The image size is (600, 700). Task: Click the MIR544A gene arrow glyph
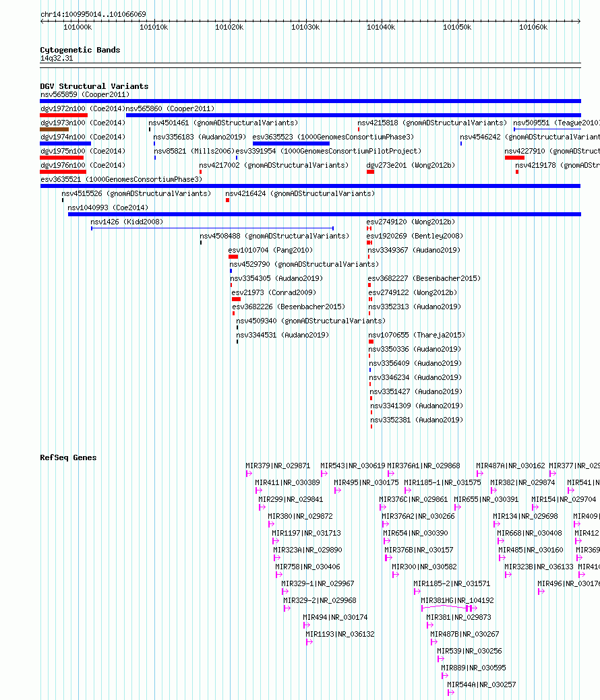click(x=451, y=693)
